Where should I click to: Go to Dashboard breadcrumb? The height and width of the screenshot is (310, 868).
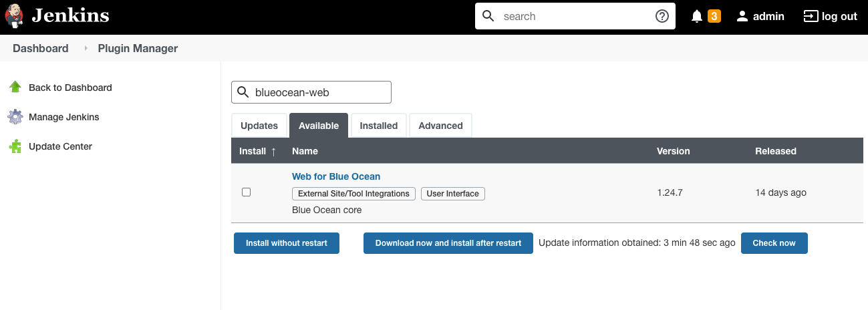(41, 48)
